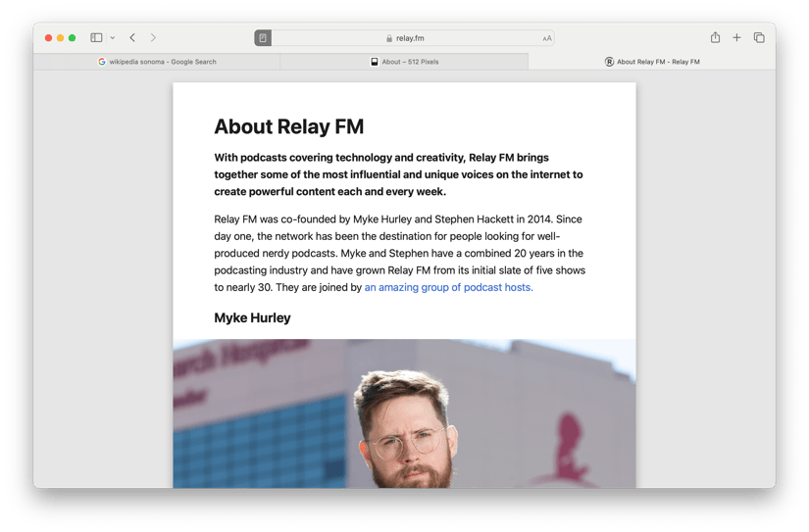Minimize the window with yellow button
Screen dimensions: 809x532
tap(61, 37)
